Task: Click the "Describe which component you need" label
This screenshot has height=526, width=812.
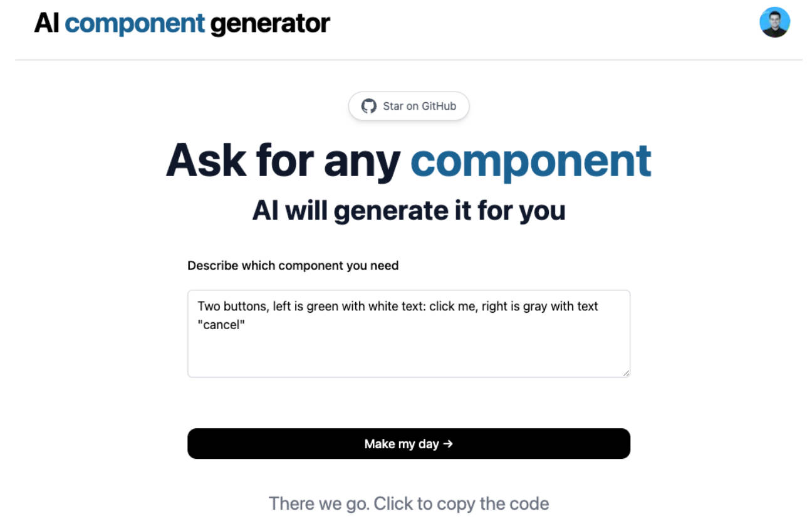Action: tap(293, 265)
